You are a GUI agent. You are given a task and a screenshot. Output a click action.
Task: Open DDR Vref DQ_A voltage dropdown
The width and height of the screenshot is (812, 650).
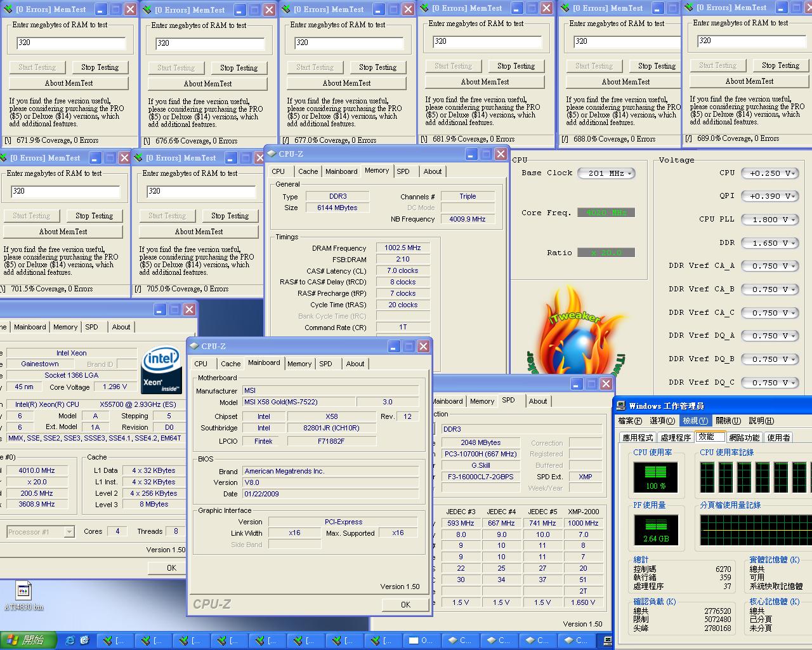point(769,336)
